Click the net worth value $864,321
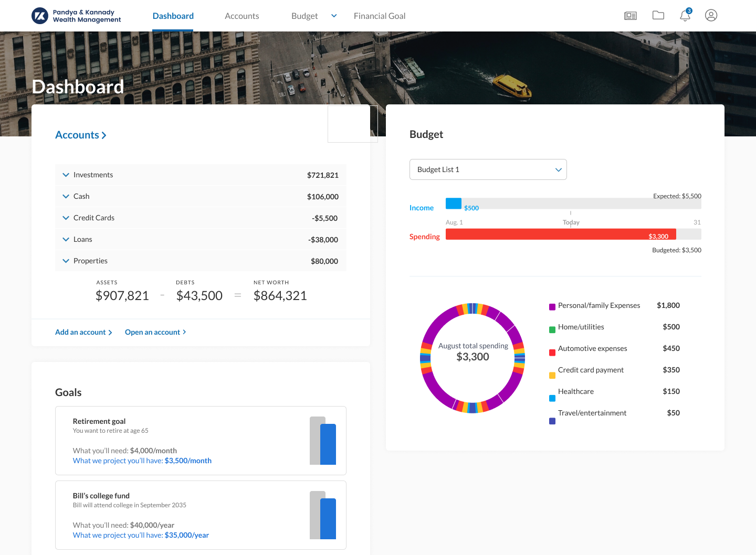The height and width of the screenshot is (555, 756). pyautogui.click(x=280, y=296)
